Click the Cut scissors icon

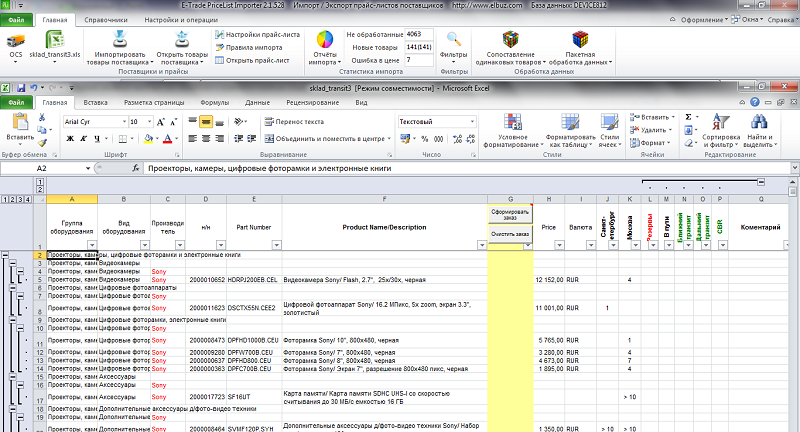pyautogui.click(x=42, y=118)
